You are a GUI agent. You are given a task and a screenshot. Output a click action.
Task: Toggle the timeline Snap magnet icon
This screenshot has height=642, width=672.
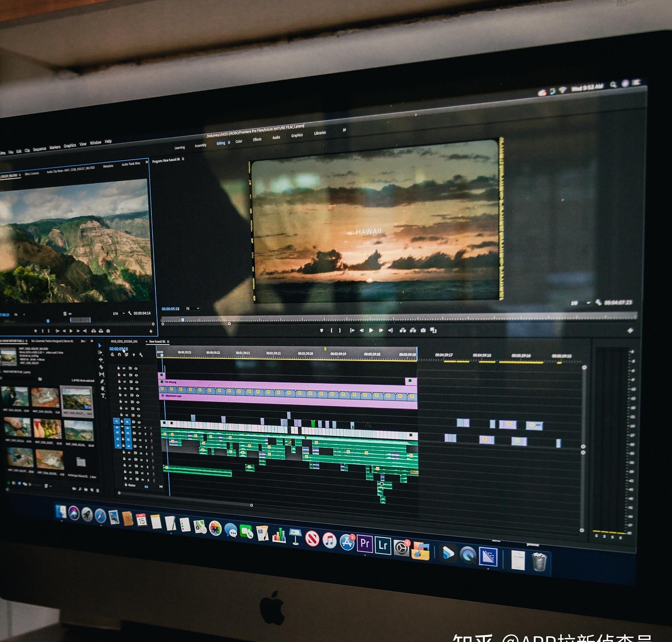119,355
